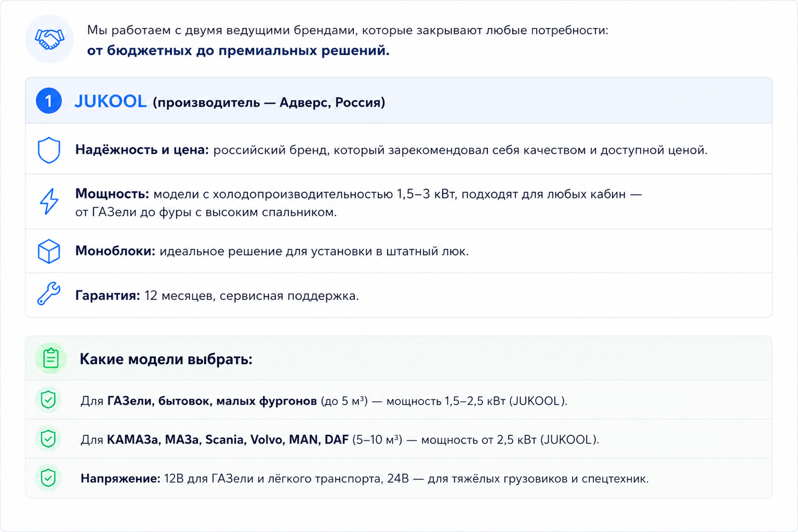Image resolution: width=798 pixels, height=532 pixels.
Task: Click the bold text 'КАМАЗа, МАЗа, Scania, Volvo, MAN, DAF'
Action: pyautogui.click(x=228, y=440)
